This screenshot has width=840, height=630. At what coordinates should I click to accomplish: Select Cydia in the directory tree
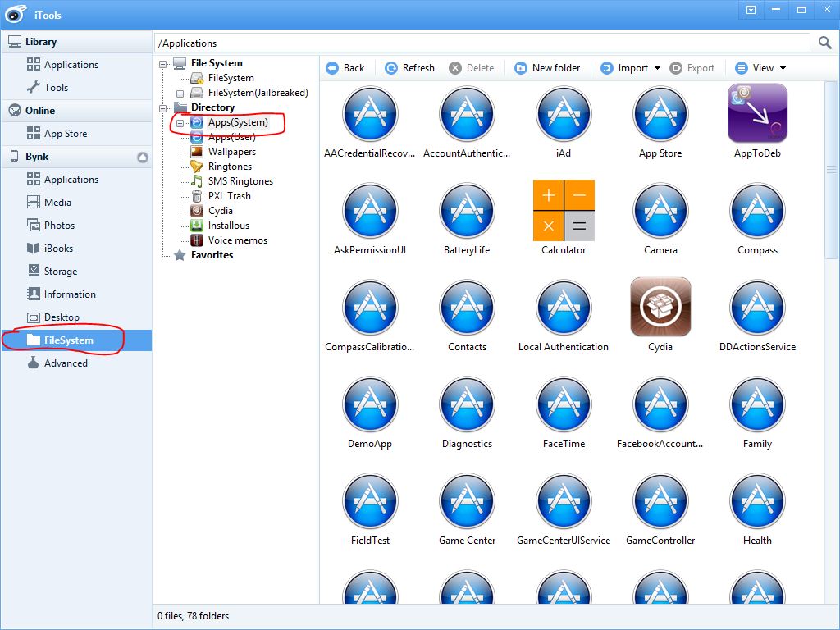click(220, 211)
